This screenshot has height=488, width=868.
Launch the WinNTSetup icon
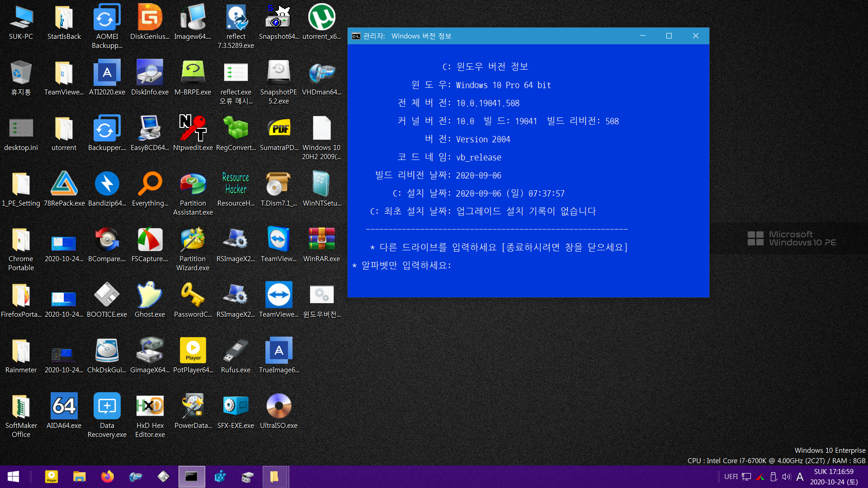pos(321,189)
